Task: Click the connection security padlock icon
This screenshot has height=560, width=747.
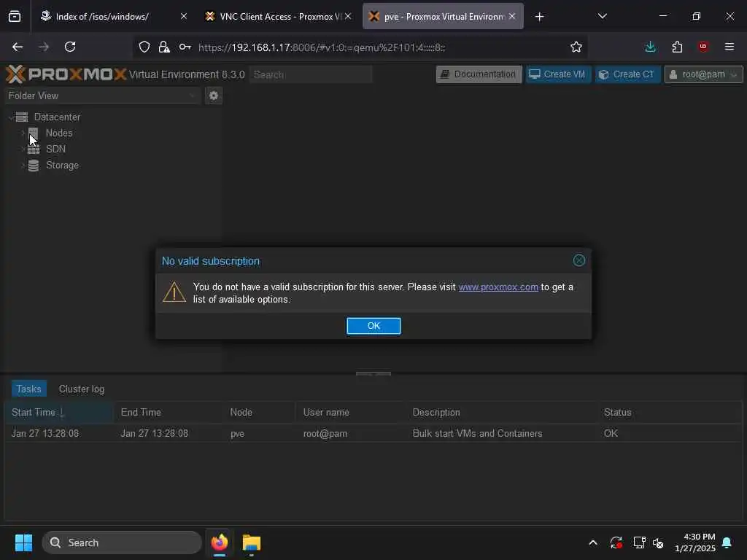Action: [164, 47]
